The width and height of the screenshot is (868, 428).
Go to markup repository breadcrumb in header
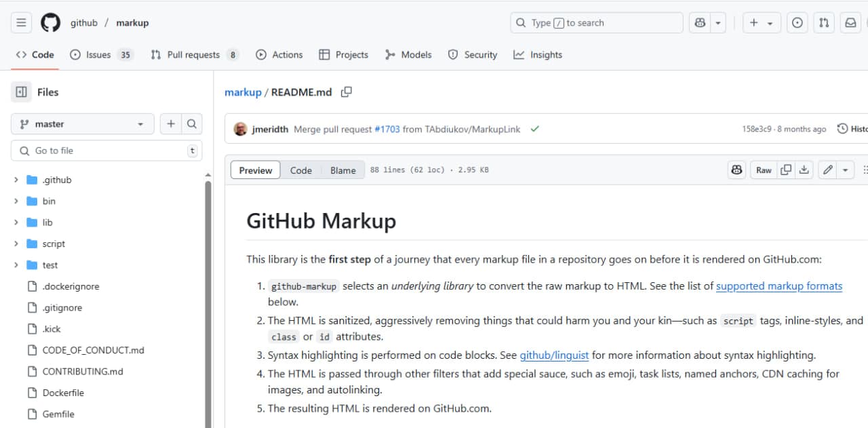pyautogui.click(x=132, y=22)
